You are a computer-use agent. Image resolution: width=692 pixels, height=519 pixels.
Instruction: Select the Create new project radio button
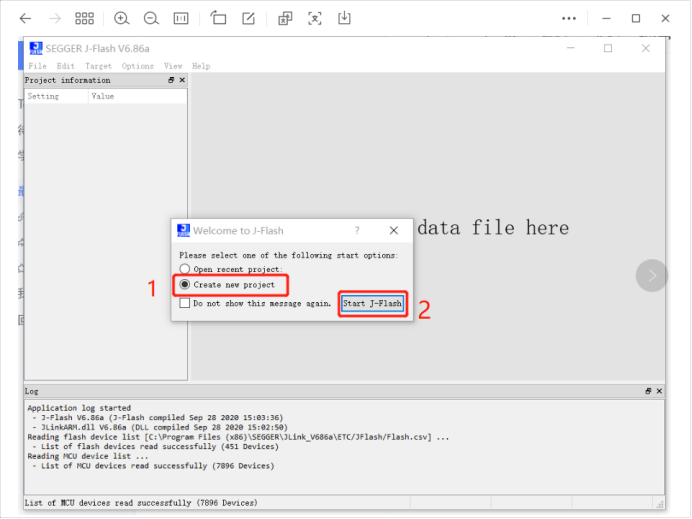coord(184,285)
